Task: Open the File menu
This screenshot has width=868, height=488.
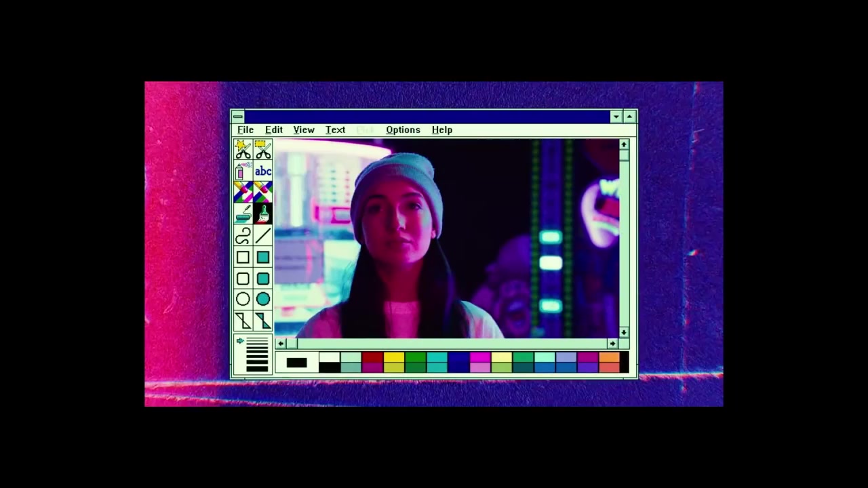Action: (245, 129)
